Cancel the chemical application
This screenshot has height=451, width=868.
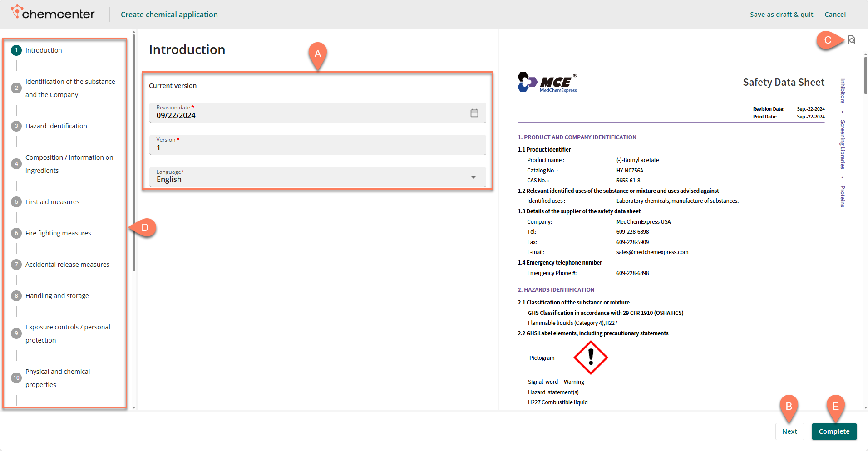[x=835, y=15]
